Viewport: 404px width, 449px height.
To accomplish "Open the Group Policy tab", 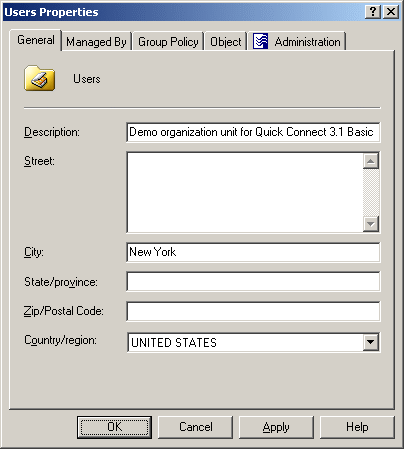I will coord(168,42).
